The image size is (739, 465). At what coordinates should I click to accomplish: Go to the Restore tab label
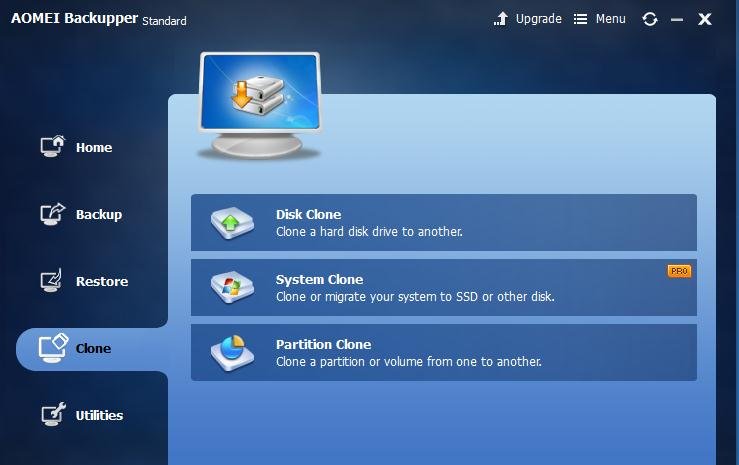coord(102,281)
